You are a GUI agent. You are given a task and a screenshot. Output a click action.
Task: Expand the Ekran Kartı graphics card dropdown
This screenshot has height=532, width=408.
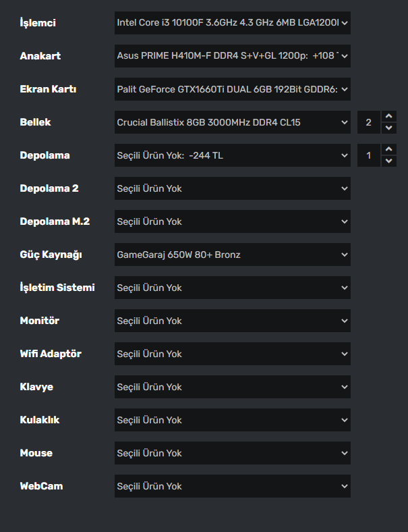232,89
